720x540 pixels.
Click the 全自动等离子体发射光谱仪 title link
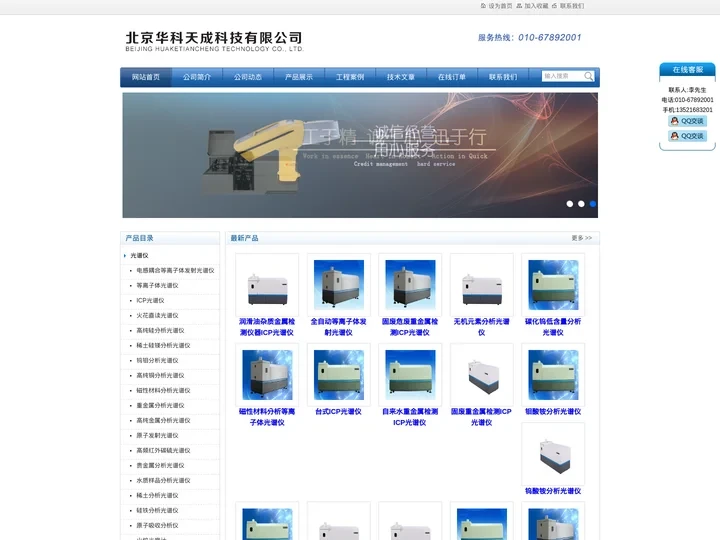[x=339, y=327]
